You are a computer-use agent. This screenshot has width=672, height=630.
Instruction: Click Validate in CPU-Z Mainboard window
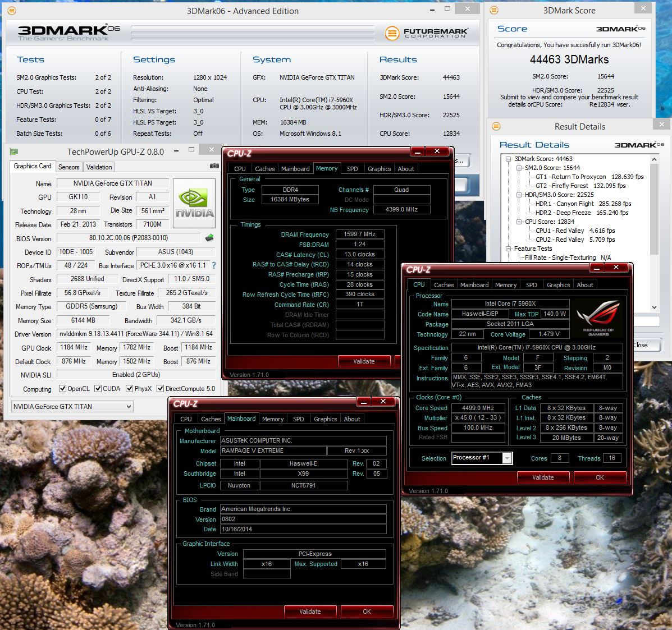click(x=310, y=611)
